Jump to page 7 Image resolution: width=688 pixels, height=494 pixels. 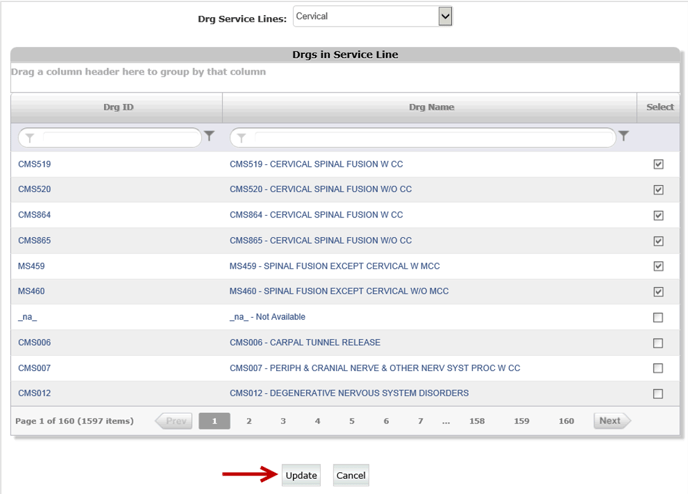(420, 421)
